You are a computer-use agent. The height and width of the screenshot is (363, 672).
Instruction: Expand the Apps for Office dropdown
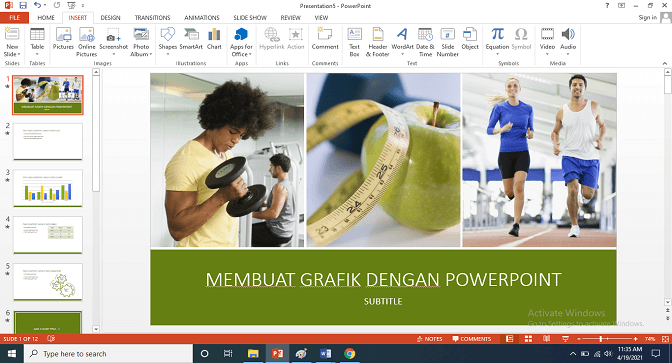(249, 54)
